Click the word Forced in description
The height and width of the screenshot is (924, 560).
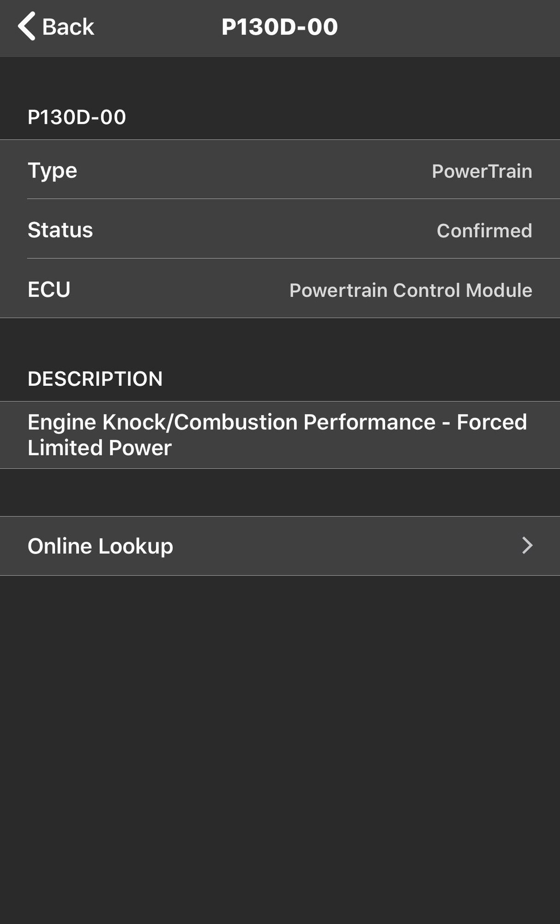(491, 422)
